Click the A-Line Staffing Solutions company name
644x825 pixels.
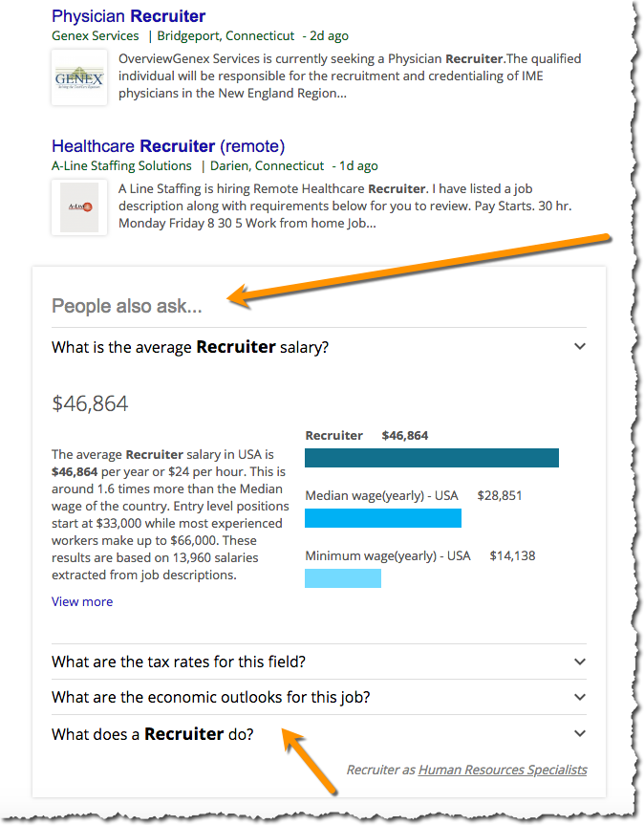tap(121, 166)
